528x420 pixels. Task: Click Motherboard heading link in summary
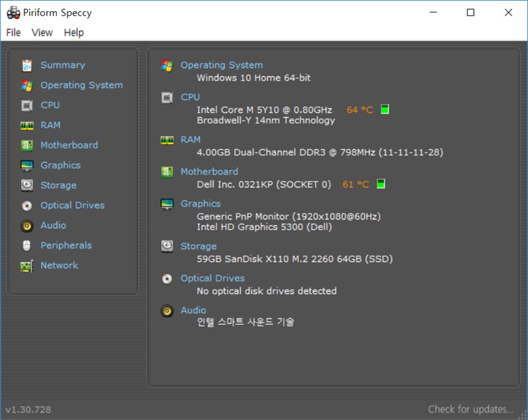(x=209, y=172)
